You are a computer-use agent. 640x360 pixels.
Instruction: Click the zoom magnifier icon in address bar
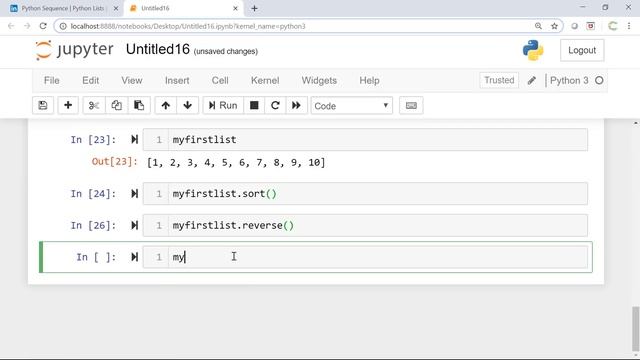pyautogui.click(x=538, y=26)
